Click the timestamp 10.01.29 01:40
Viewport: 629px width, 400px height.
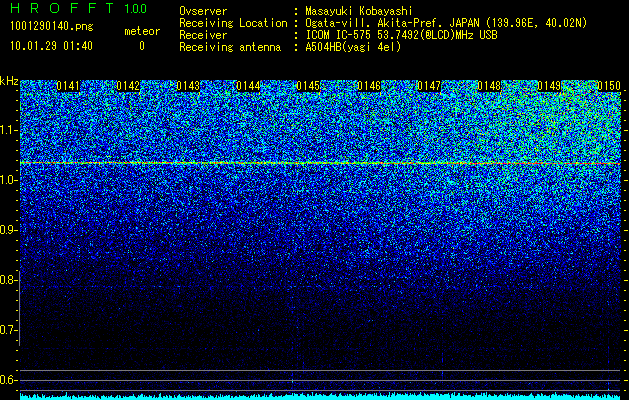pos(51,46)
